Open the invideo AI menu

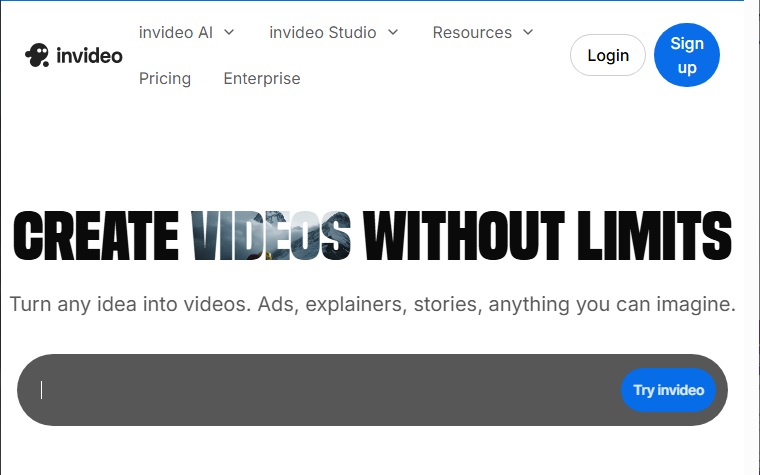coord(175,32)
